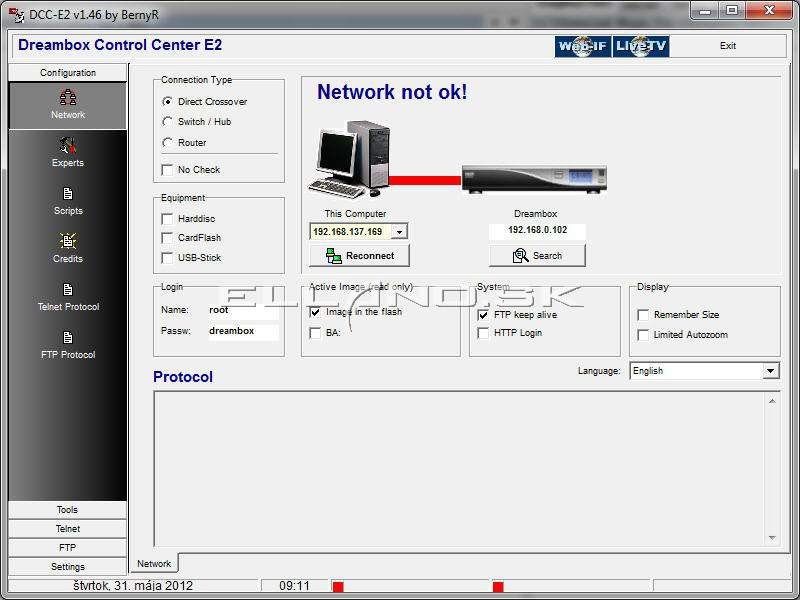Image resolution: width=800 pixels, height=600 pixels.
Task: Open the Experts icon in sidebar
Action: coord(67,145)
